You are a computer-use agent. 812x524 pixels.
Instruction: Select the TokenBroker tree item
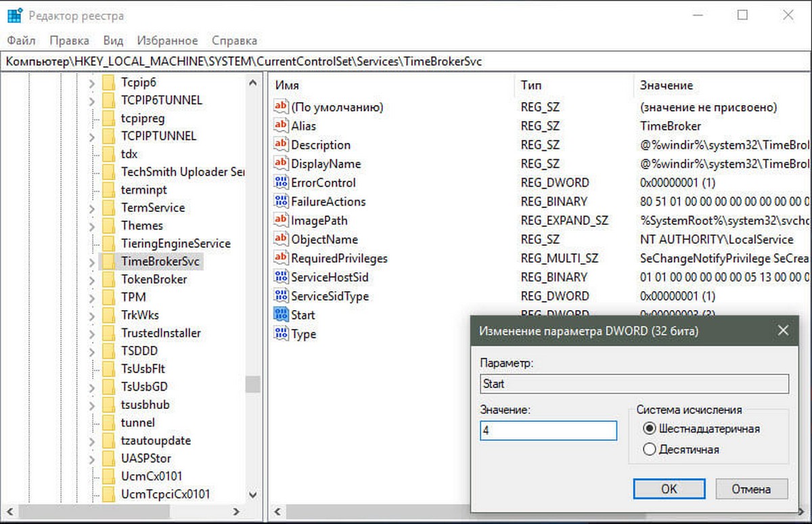tap(154, 279)
